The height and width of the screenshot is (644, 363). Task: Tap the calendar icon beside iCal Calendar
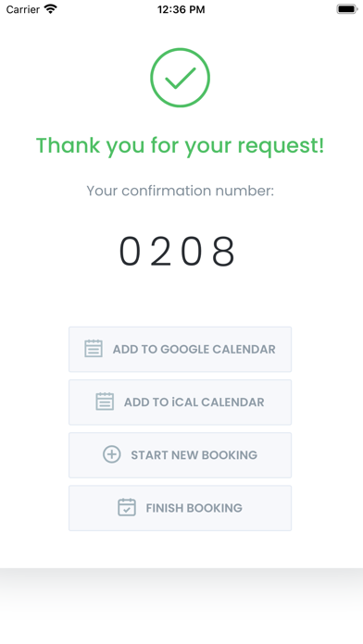[x=105, y=402]
